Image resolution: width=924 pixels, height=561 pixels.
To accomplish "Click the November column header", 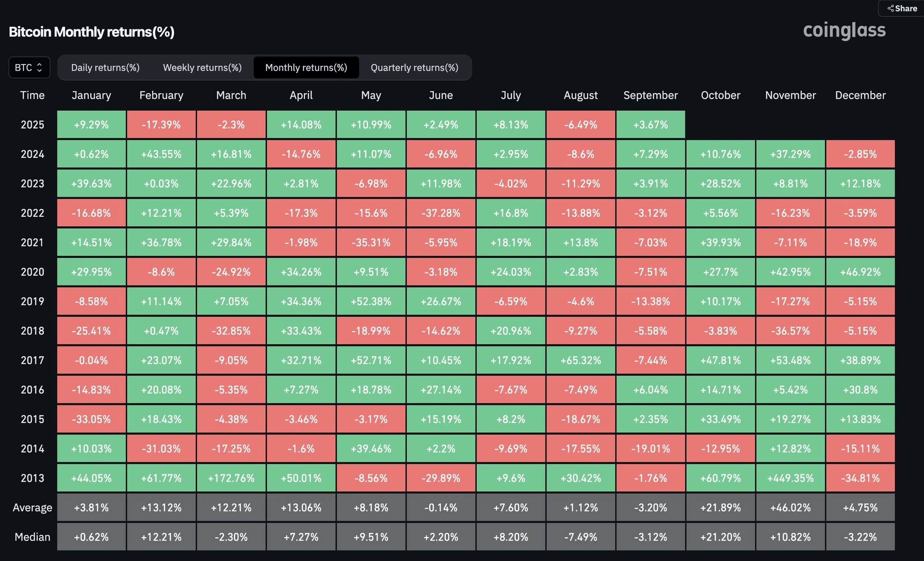I will [x=790, y=96].
